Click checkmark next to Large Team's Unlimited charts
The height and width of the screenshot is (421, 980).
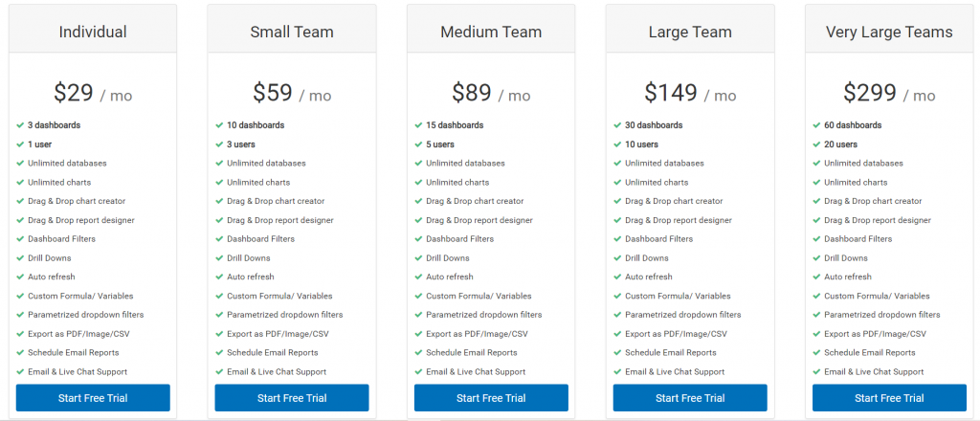point(617,183)
